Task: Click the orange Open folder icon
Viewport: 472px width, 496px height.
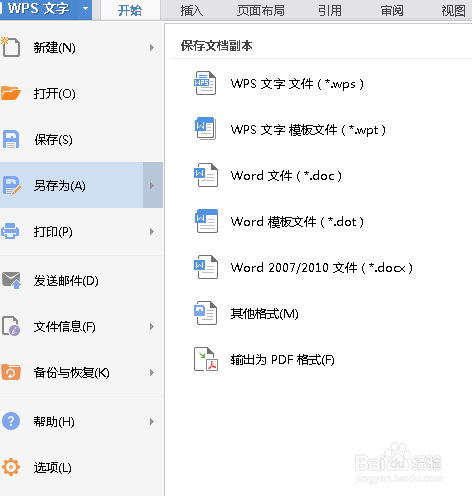Action: tap(11, 93)
